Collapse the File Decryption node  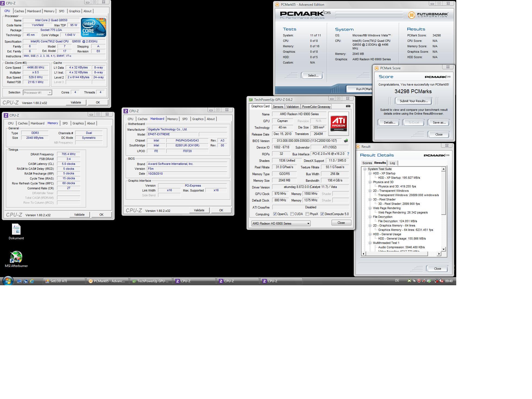[x=370, y=217]
